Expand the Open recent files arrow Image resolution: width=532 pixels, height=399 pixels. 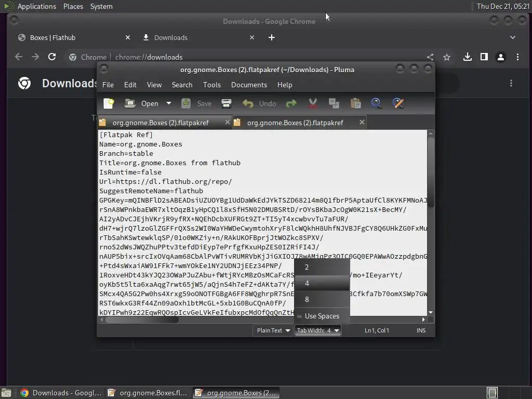pyautogui.click(x=169, y=103)
